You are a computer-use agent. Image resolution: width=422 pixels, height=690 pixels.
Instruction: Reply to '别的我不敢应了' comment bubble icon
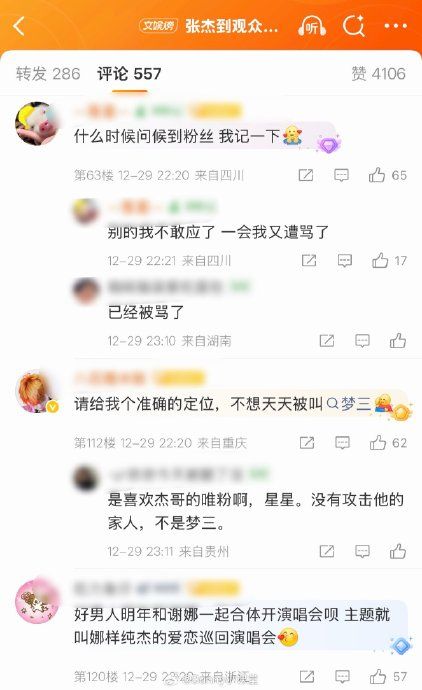tap(345, 261)
